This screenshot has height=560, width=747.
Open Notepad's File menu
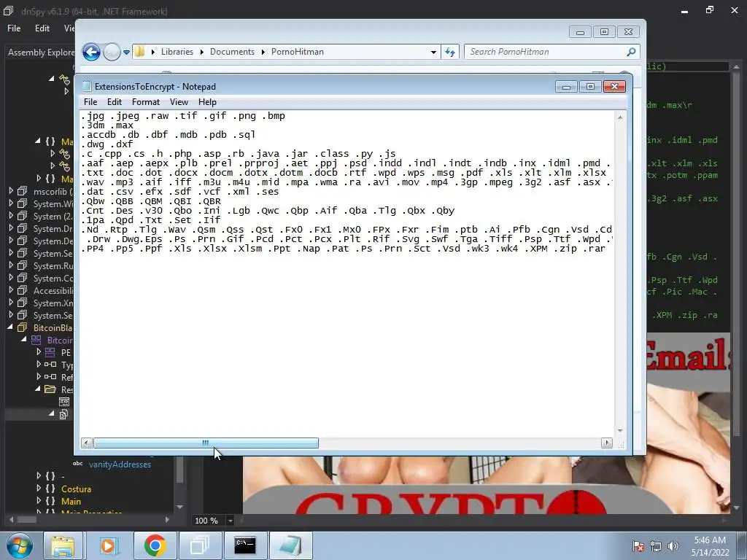coord(90,102)
